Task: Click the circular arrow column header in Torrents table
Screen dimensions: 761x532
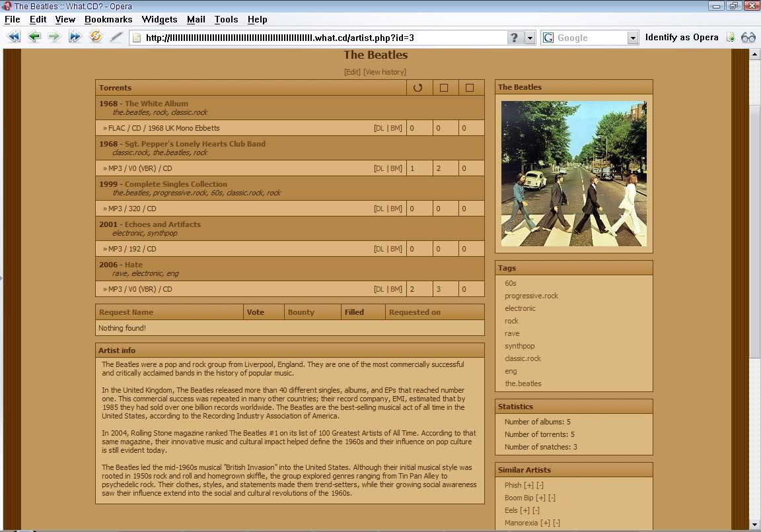Action: point(418,88)
